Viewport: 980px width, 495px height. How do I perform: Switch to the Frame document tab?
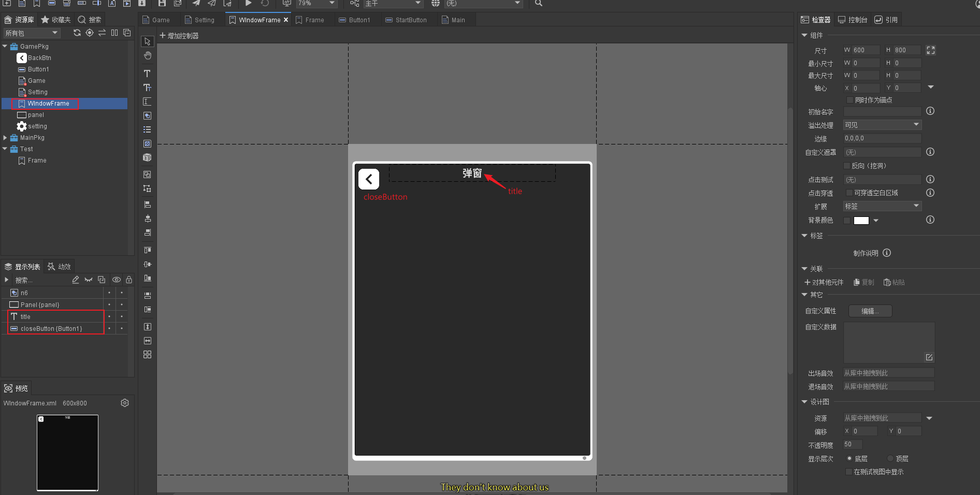(x=310, y=20)
